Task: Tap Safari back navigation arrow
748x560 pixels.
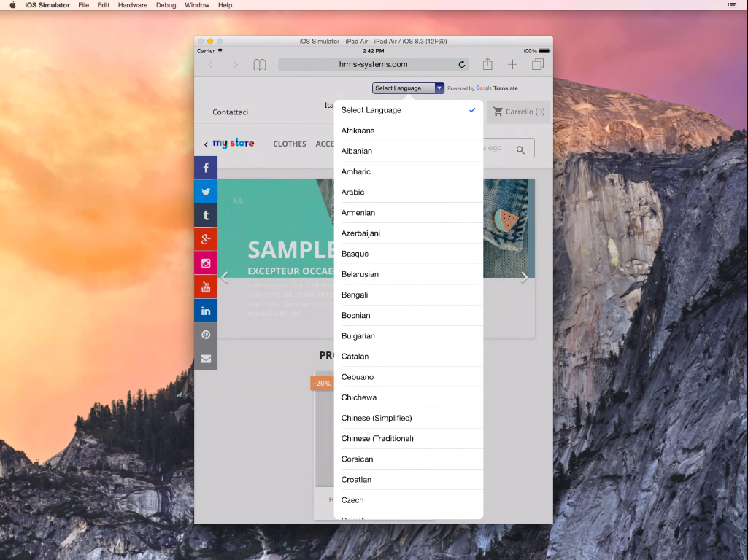Action: (x=210, y=64)
